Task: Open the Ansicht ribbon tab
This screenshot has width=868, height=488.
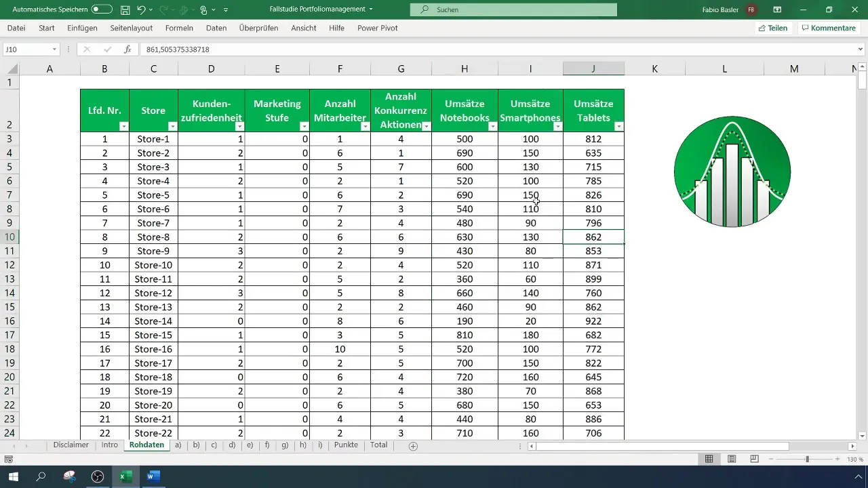Action: point(303,28)
